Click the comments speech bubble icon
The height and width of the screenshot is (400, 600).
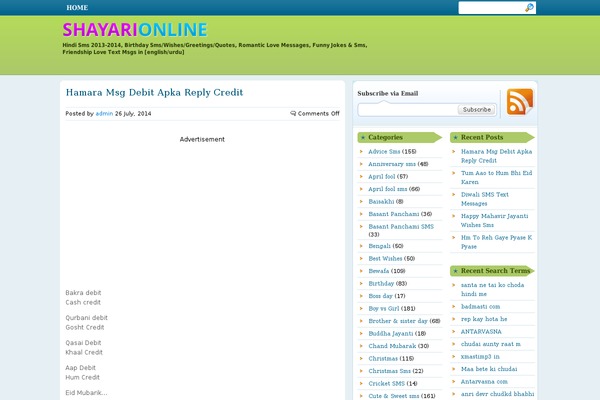(293, 113)
